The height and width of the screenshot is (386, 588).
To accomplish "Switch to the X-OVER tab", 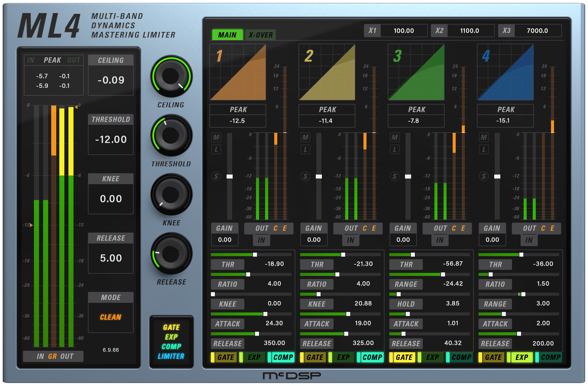I will [x=260, y=35].
